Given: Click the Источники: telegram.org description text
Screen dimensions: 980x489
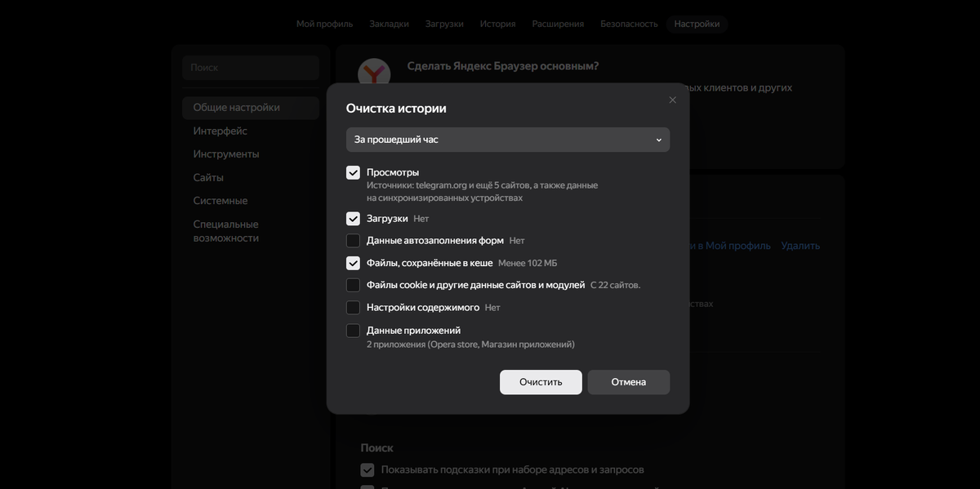Looking at the screenshot, I should [x=482, y=192].
